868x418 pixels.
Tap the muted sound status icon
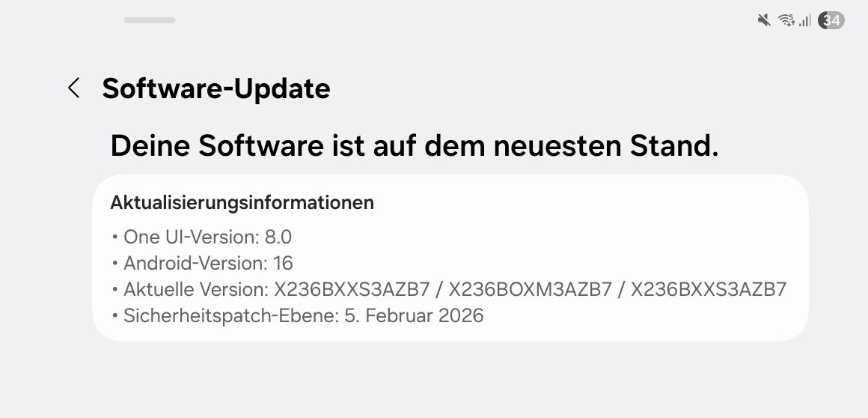coord(764,20)
